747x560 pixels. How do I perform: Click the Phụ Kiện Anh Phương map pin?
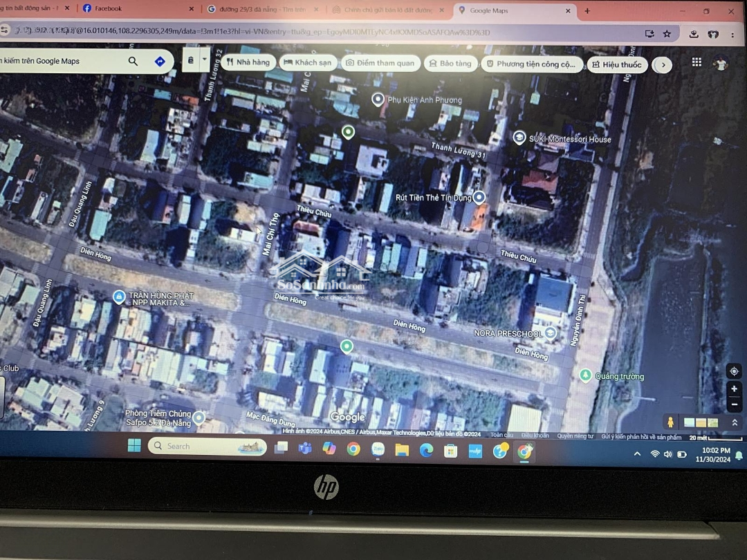(378, 99)
